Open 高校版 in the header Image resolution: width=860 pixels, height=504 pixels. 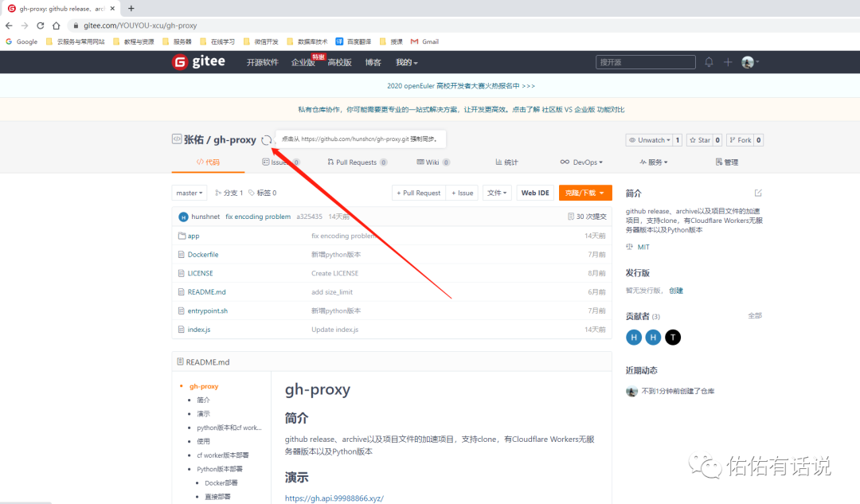[x=339, y=63]
